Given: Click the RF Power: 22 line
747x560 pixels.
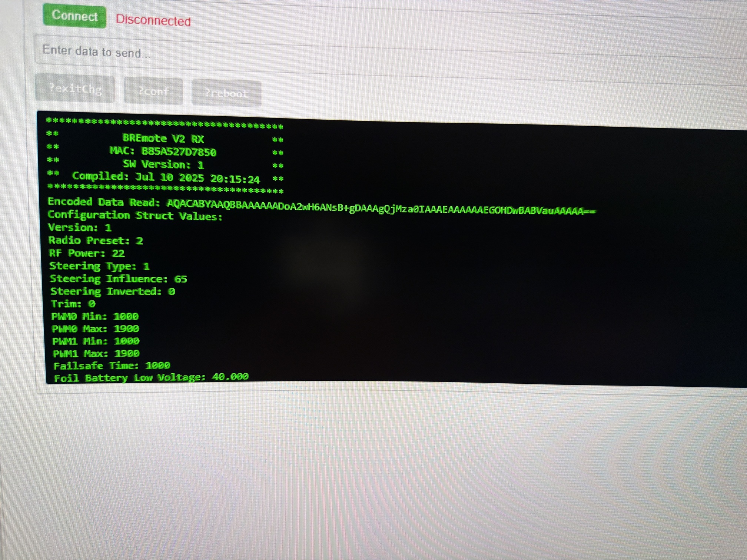Looking at the screenshot, I should (87, 253).
